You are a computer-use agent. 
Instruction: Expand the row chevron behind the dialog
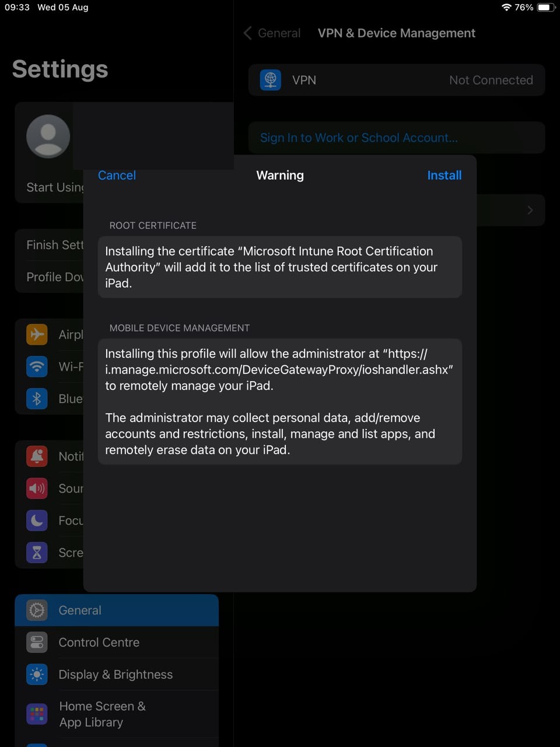tap(530, 210)
